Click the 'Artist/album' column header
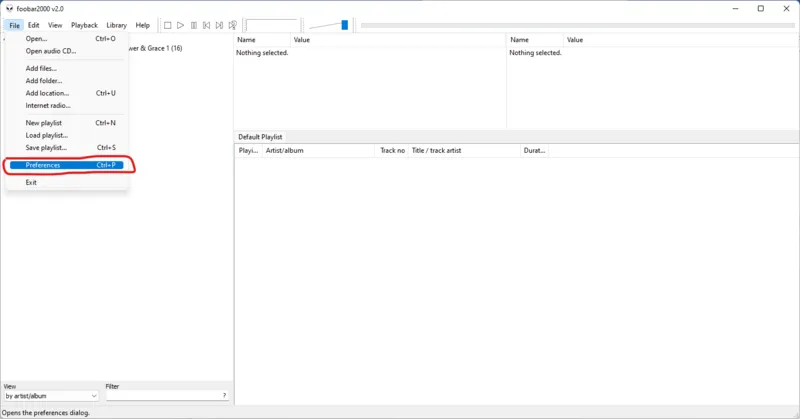The image size is (800, 419). 285,150
